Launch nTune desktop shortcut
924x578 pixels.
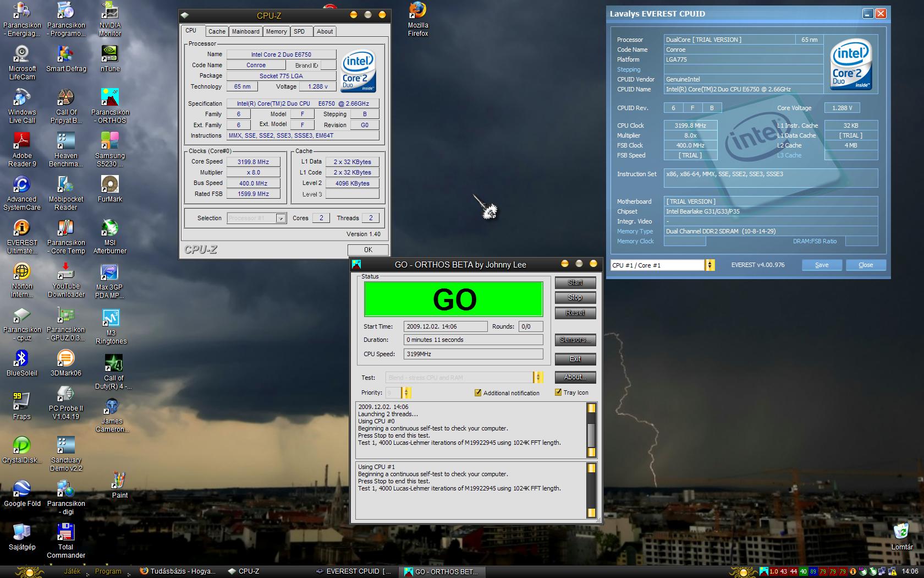point(110,58)
